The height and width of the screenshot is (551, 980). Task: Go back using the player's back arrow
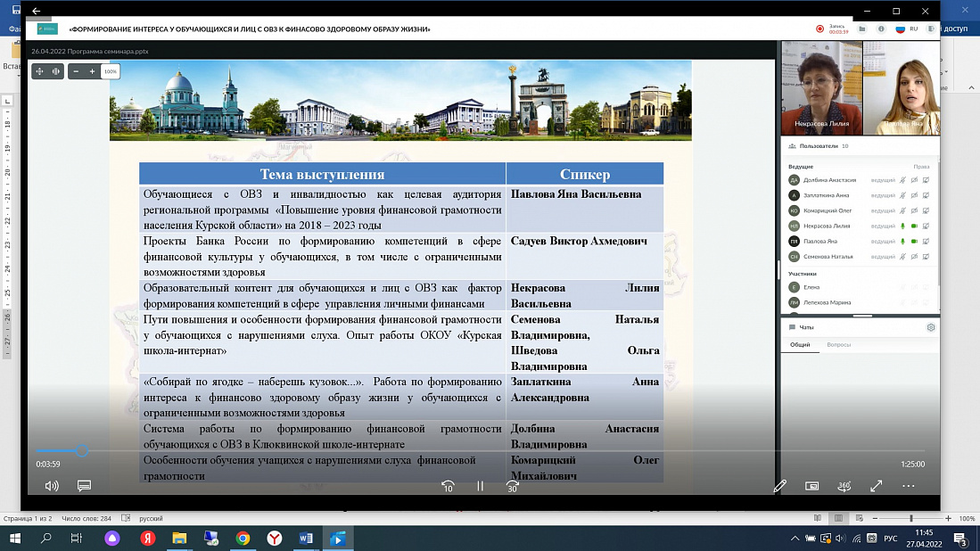[37, 11]
